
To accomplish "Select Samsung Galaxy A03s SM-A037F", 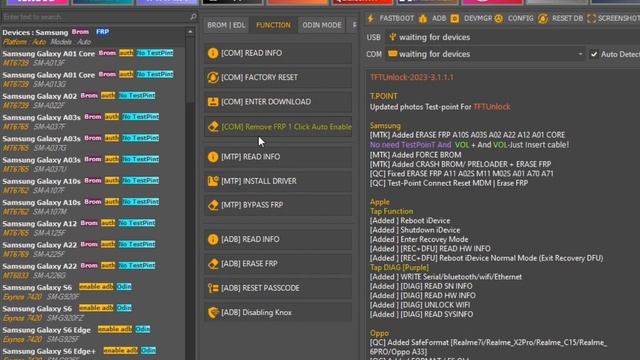I will [93, 122].
